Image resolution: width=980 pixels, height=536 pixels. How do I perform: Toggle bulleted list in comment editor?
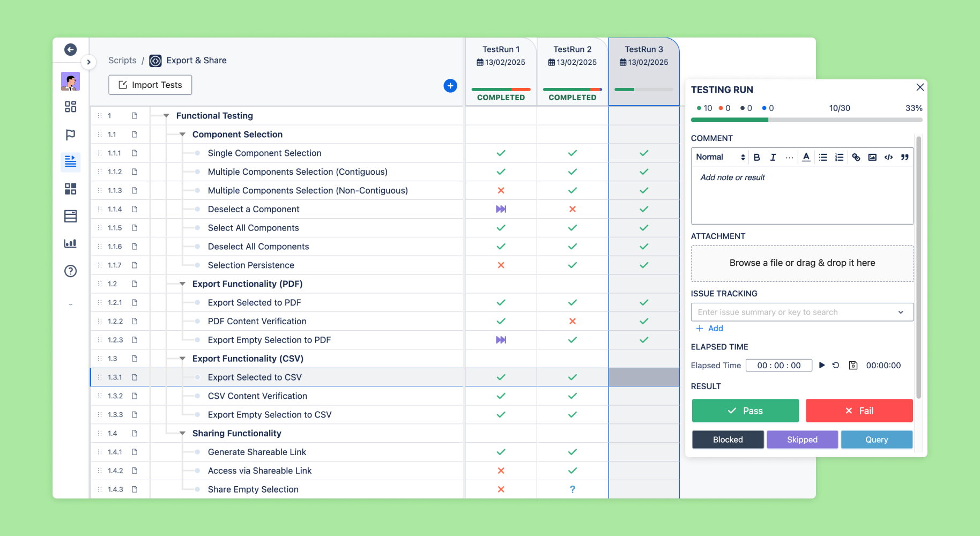coord(823,157)
